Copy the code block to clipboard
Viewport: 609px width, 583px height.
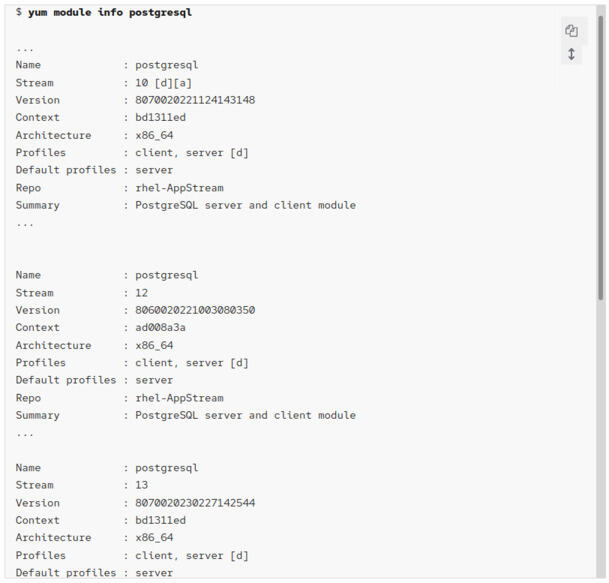click(571, 31)
